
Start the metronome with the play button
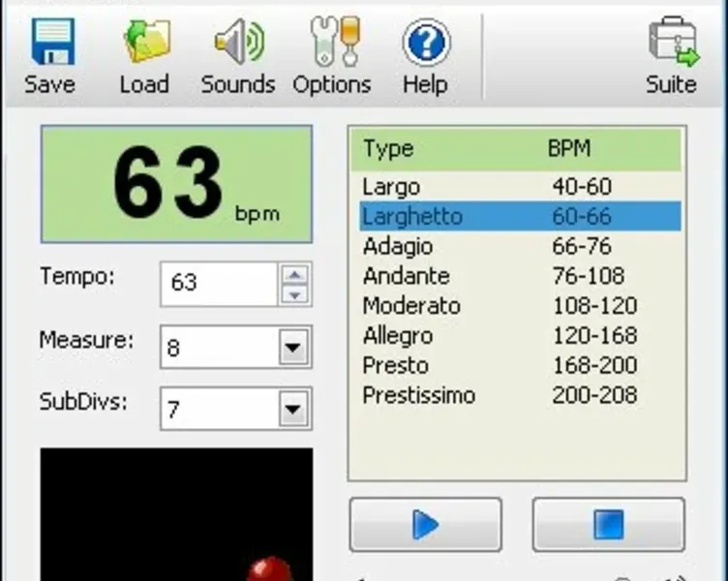(x=425, y=524)
